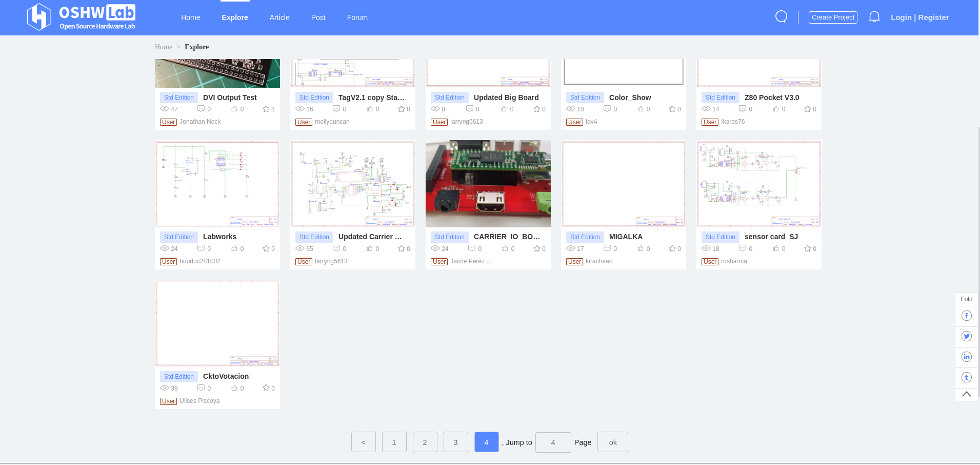View user kirachaan profile
Screen dimensions: 980x465
[599, 261]
